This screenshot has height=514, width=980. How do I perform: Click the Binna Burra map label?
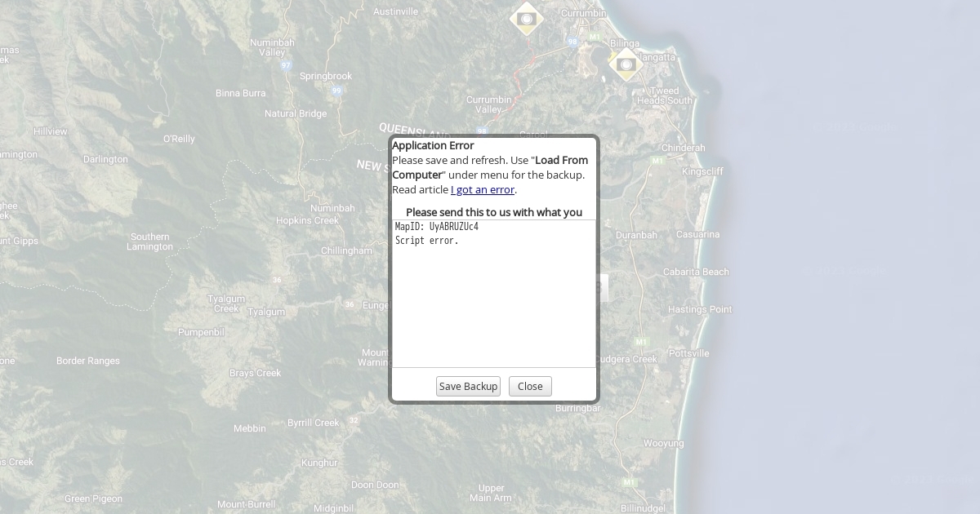point(241,93)
